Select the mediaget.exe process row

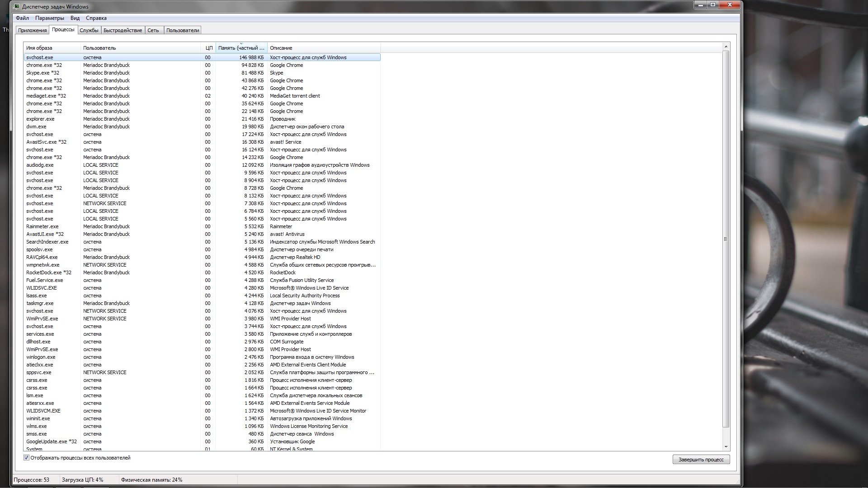pos(46,96)
